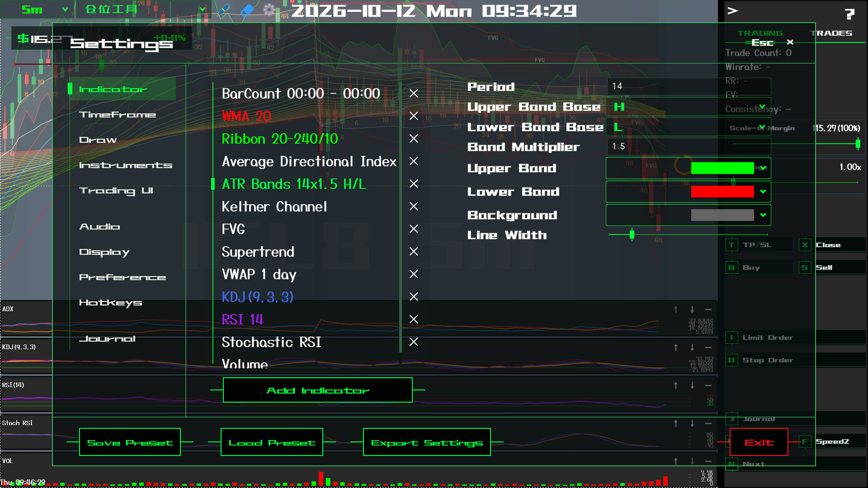Screen dimensions: 868x488
Task: Select the pencil draw tool in top bar
Action: [x=224, y=10]
